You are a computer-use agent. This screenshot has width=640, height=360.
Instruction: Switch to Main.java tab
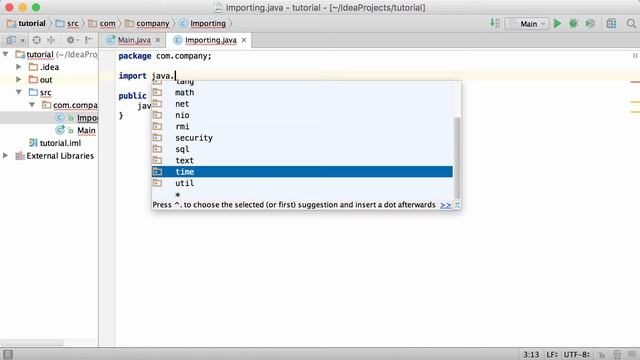click(134, 40)
